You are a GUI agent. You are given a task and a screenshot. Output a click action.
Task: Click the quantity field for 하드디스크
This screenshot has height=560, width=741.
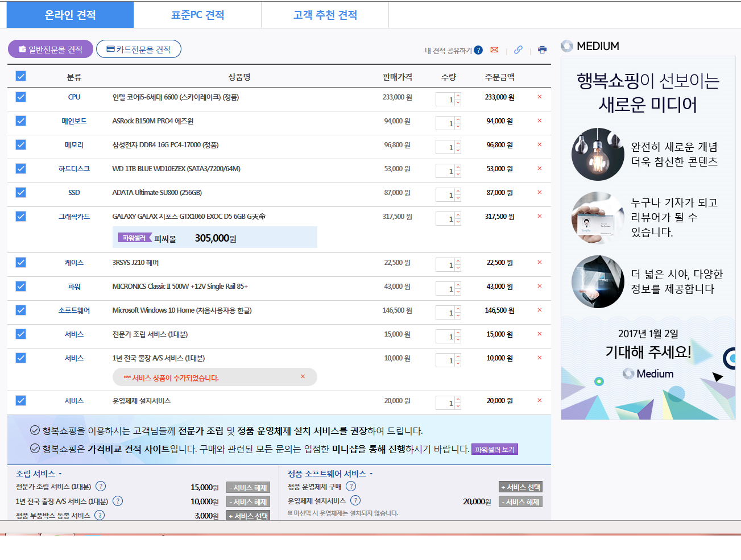(445, 171)
